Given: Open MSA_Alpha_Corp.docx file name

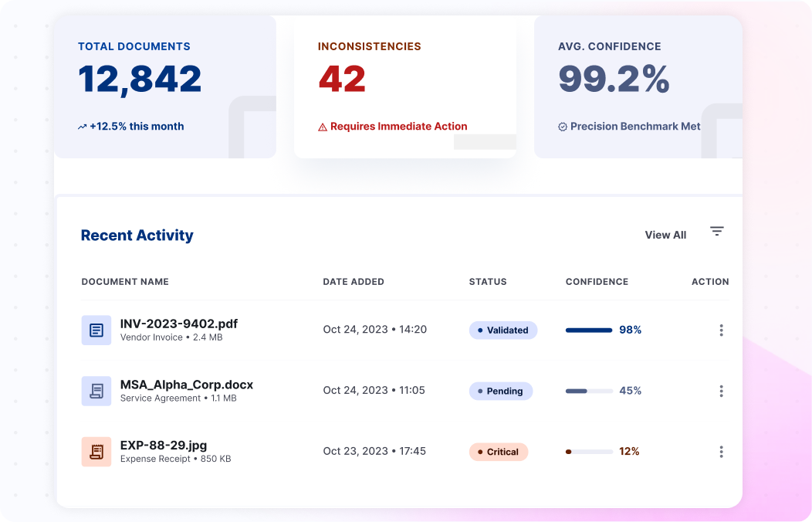Looking at the screenshot, I should pos(187,385).
